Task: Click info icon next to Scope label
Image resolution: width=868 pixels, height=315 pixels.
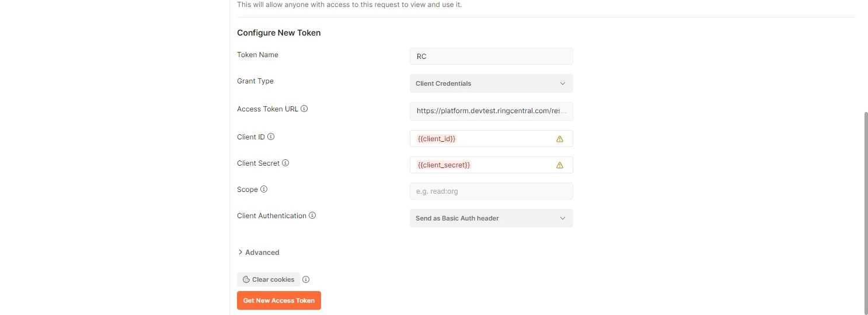Action: click(264, 190)
